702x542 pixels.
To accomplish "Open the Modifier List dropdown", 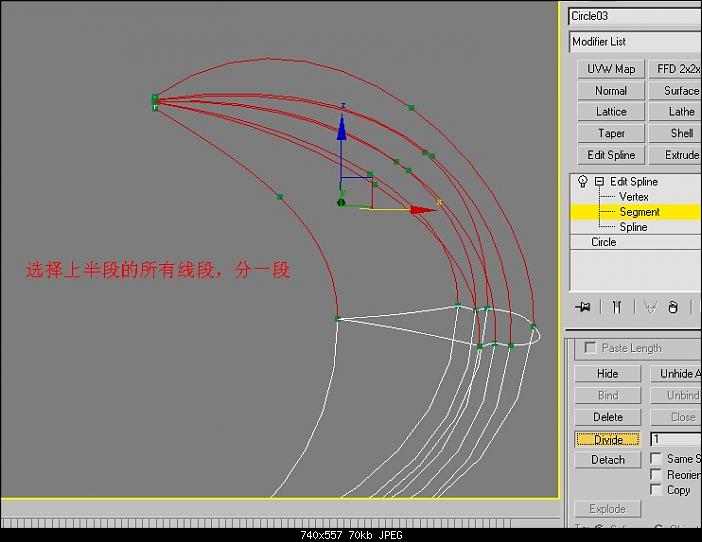I will pos(635,42).
